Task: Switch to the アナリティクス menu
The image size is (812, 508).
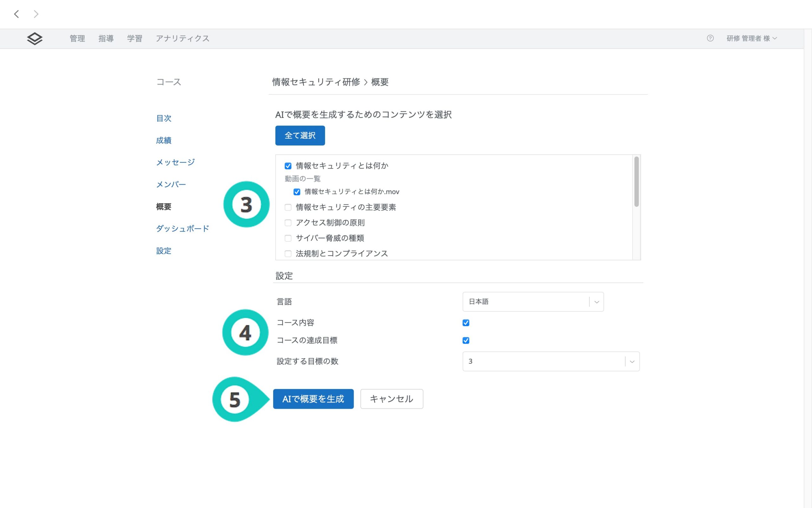Action: coord(182,39)
